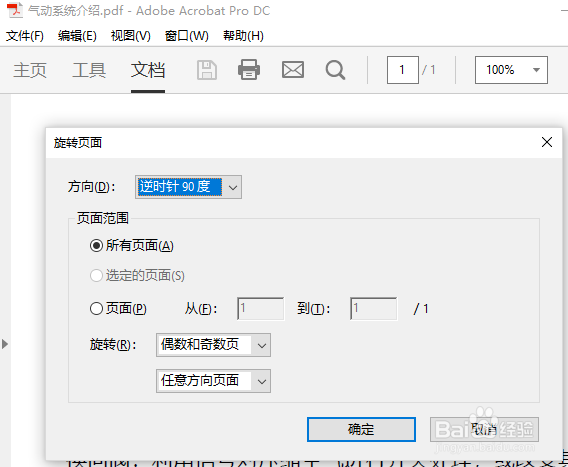The width and height of the screenshot is (568, 467).
Task: Open the 方向 direction dropdown
Action: point(188,187)
